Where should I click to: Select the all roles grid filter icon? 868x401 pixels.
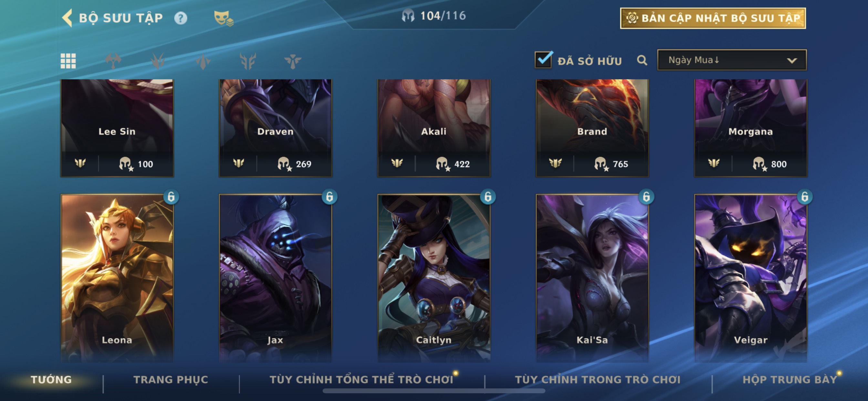click(68, 61)
